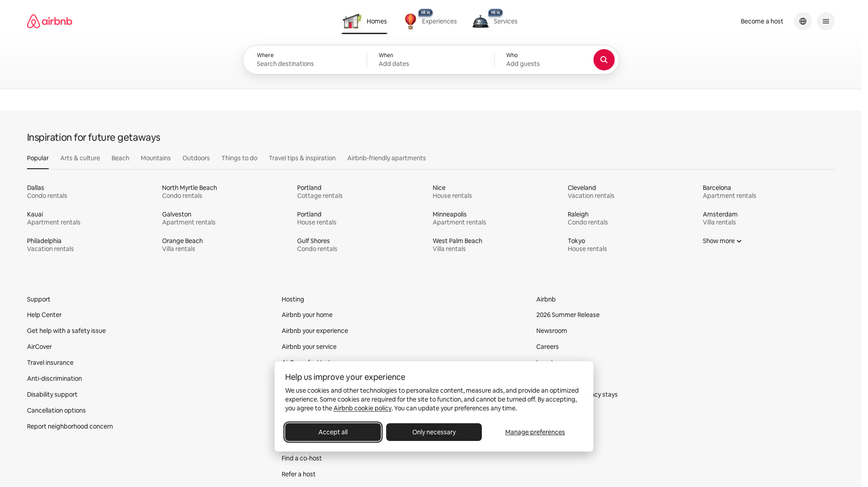Open Get help with a safety issue
868x487 pixels.
click(x=66, y=331)
